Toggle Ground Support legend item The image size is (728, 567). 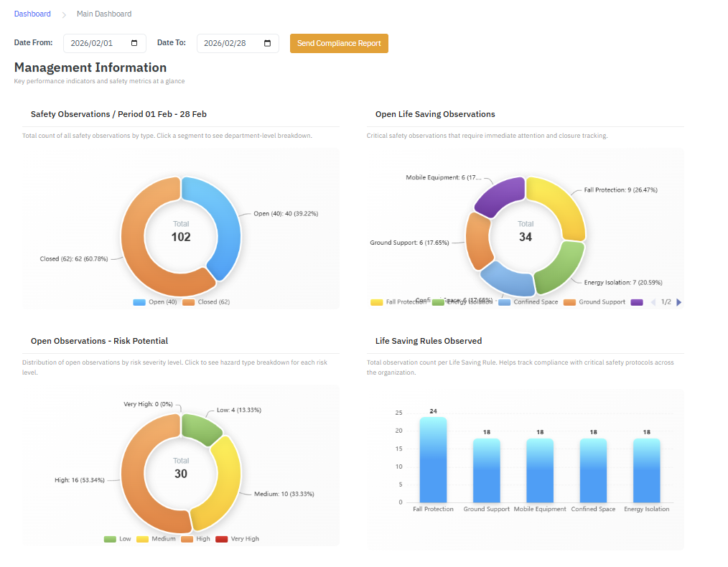coord(594,302)
